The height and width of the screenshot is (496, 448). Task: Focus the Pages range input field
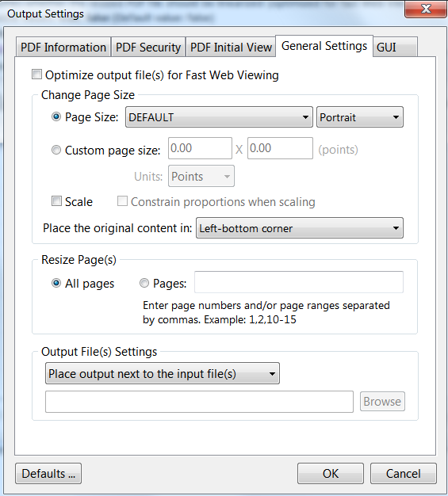pos(299,282)
